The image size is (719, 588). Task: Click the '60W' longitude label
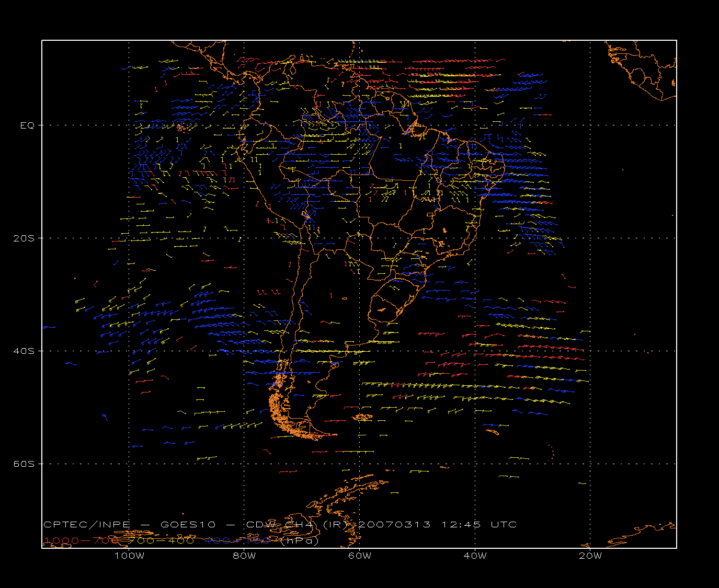click(360, 556)
